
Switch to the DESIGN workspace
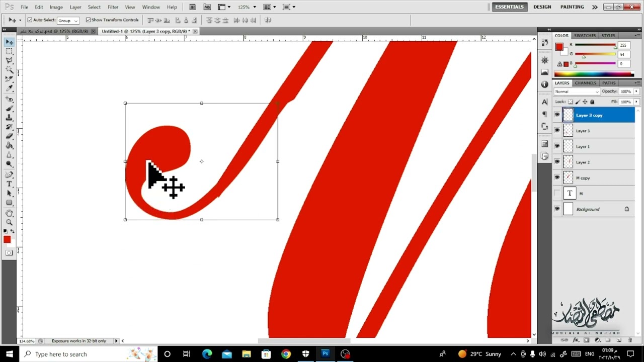[x=542, y=7]
